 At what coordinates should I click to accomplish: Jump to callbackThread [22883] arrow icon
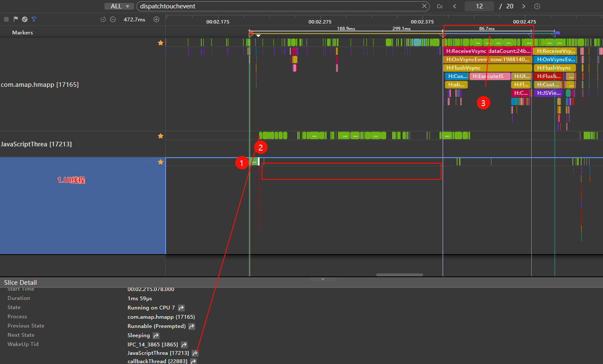193,361
